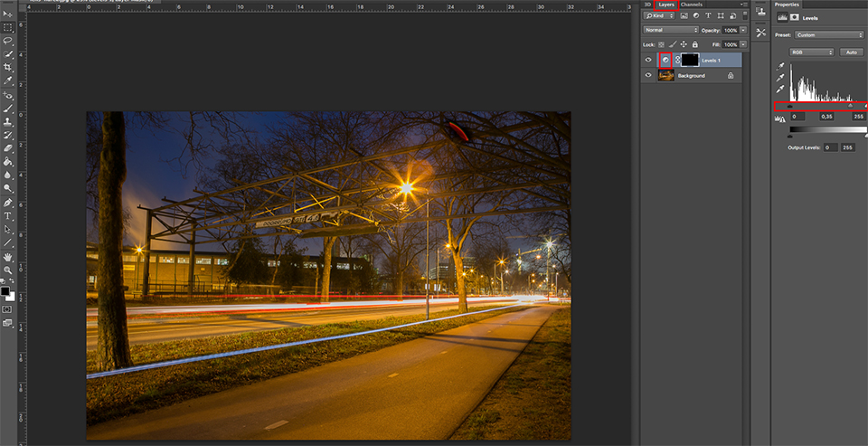Screen dimensions: 868x446
Task: Switch to the 3D tab
Action: (647, 5)
